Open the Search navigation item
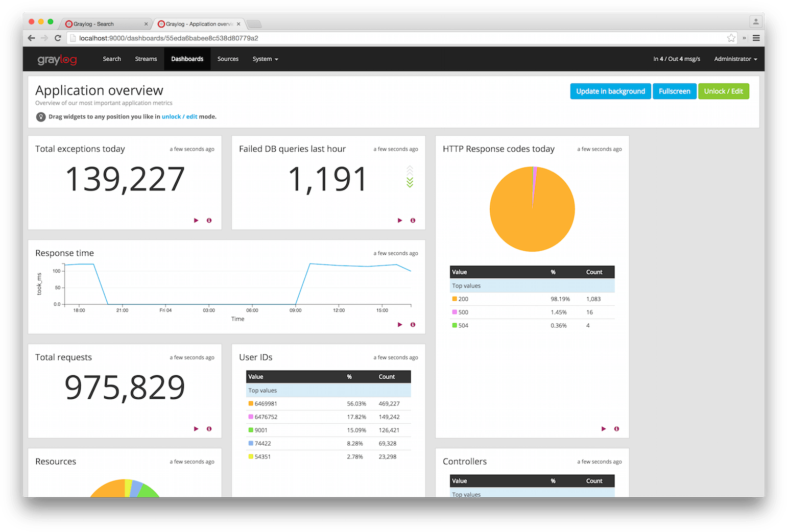 click(112, 59)
